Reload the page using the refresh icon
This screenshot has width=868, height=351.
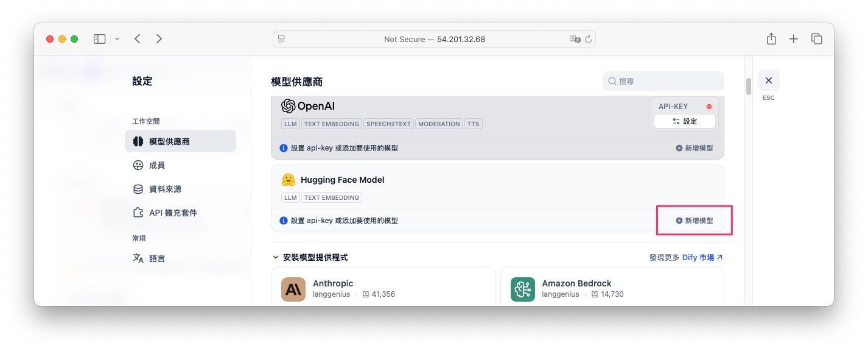(x=588, y=39)
